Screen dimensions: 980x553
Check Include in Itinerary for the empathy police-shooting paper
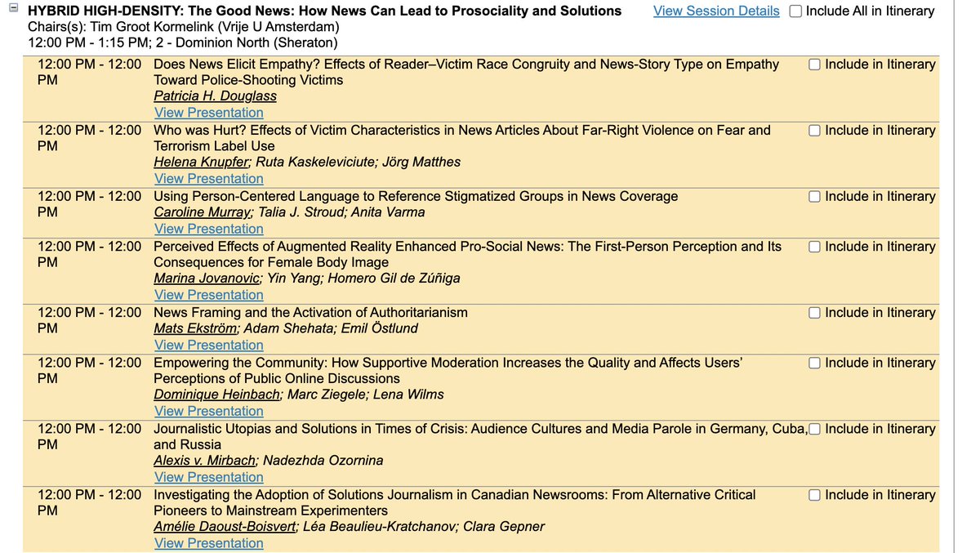[x=814, y=64]
